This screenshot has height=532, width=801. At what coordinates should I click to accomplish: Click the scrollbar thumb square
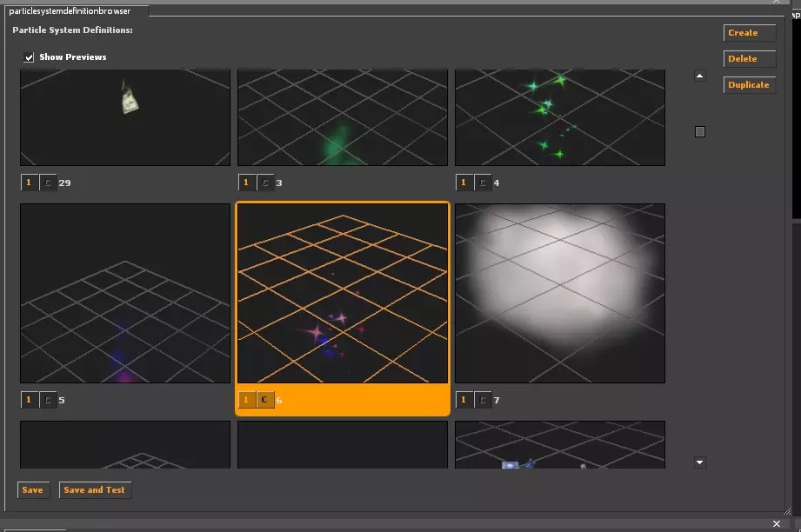click(x=700, y=132)
